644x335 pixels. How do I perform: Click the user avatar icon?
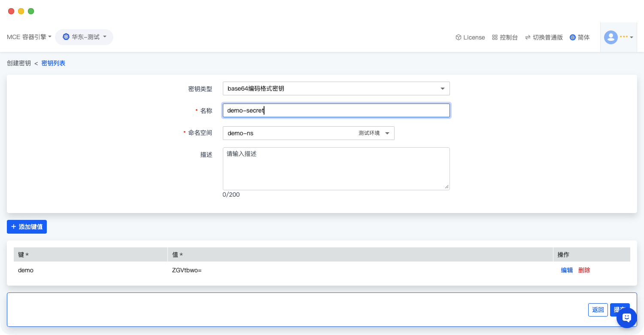coord(611,37)
